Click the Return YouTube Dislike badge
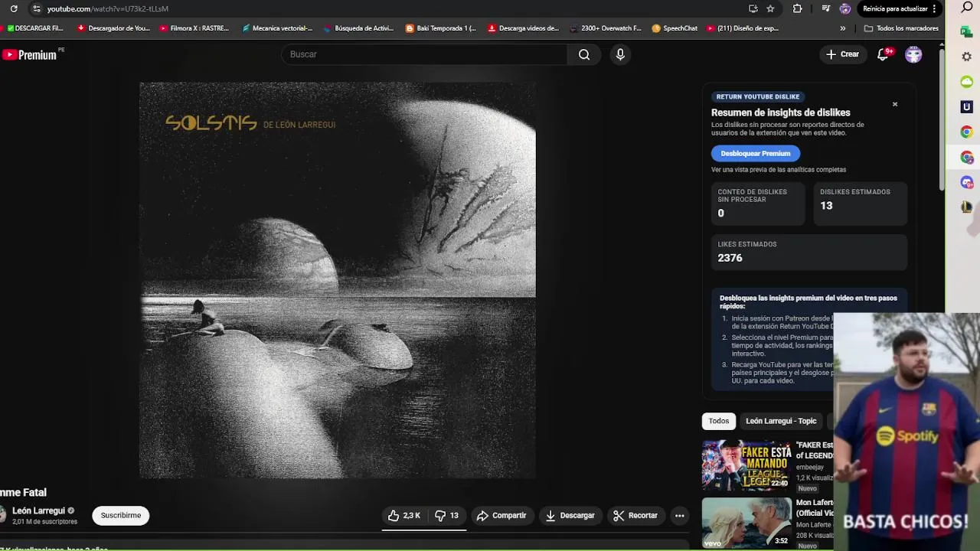980x551 pixels. pos(758,96)
